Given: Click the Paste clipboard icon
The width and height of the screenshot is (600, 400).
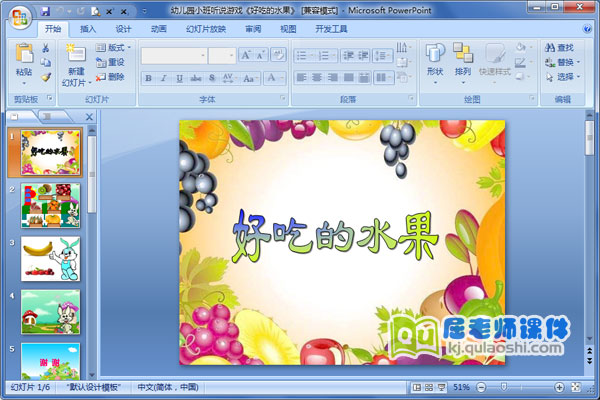Looking at the screenshot, I should tap(24, 53).
